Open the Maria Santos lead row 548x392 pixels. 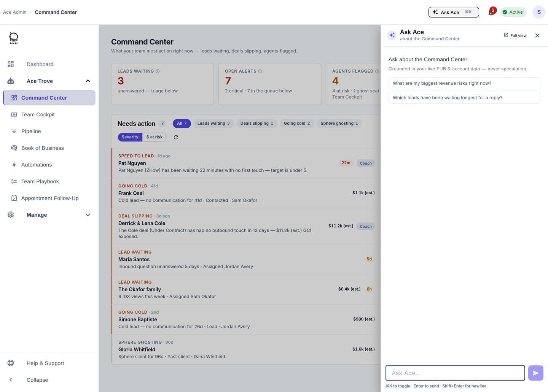[x=246, y=259]
